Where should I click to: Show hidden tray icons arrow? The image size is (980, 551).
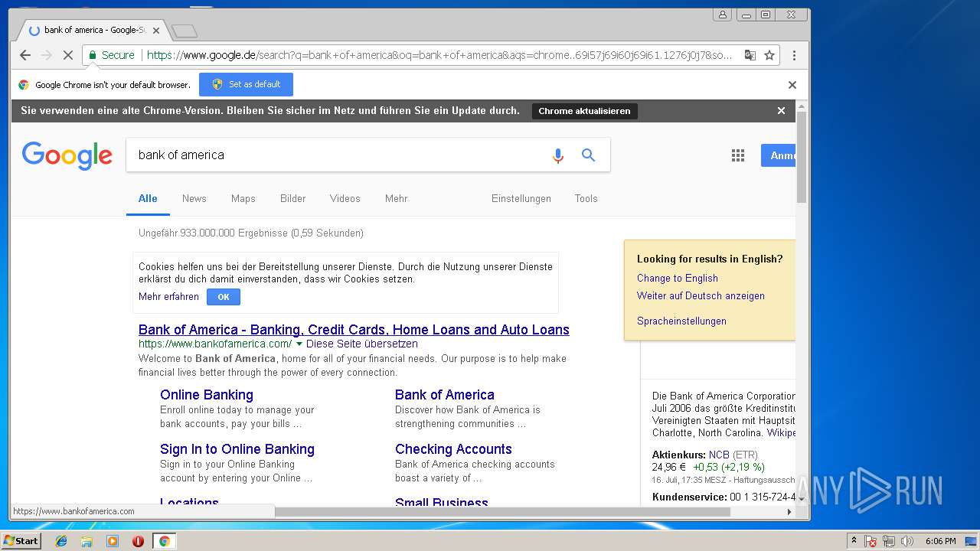click(x=854, y=541)
